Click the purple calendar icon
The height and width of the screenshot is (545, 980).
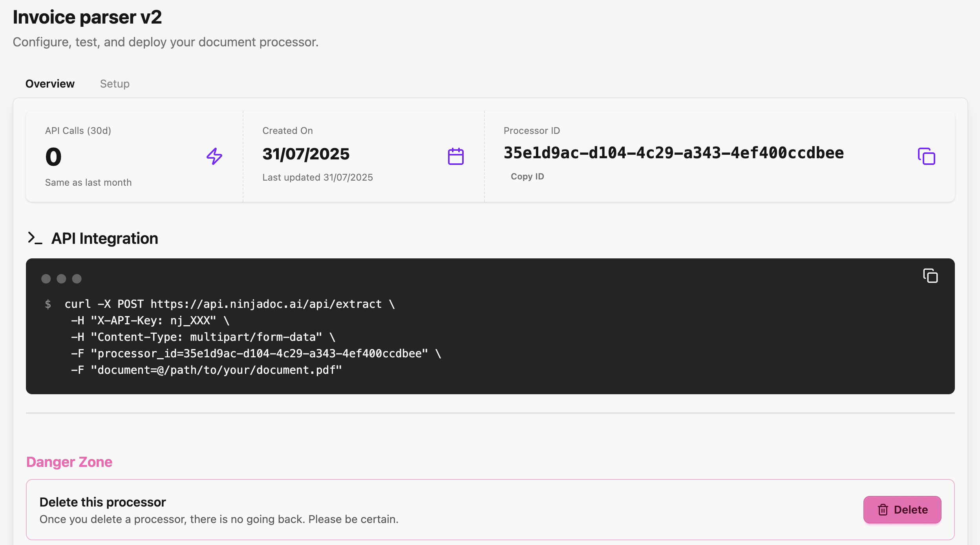pos(456,156)
